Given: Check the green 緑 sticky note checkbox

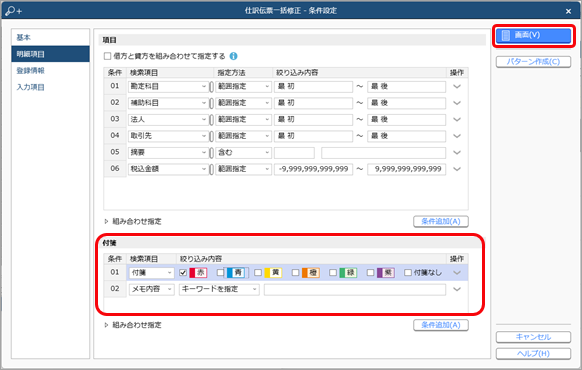Looking at the screenshot, I should [x=333, y=273].
